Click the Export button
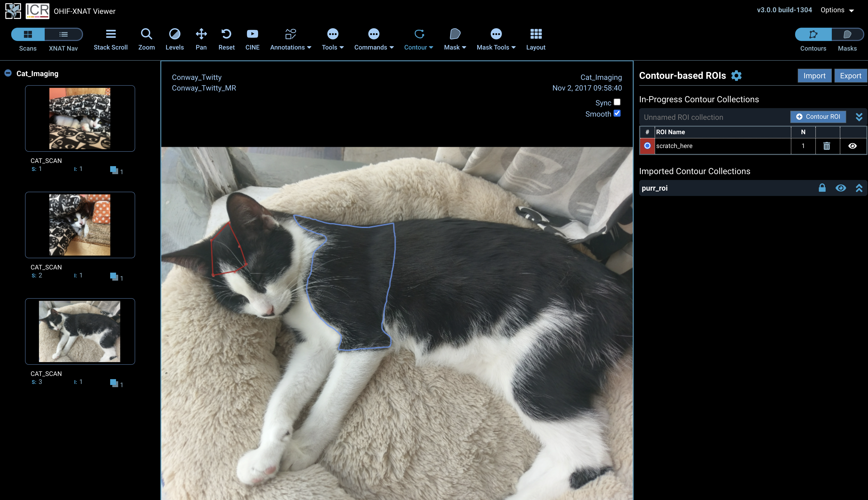This screenshot has height=500, width=868. point(850,76)
